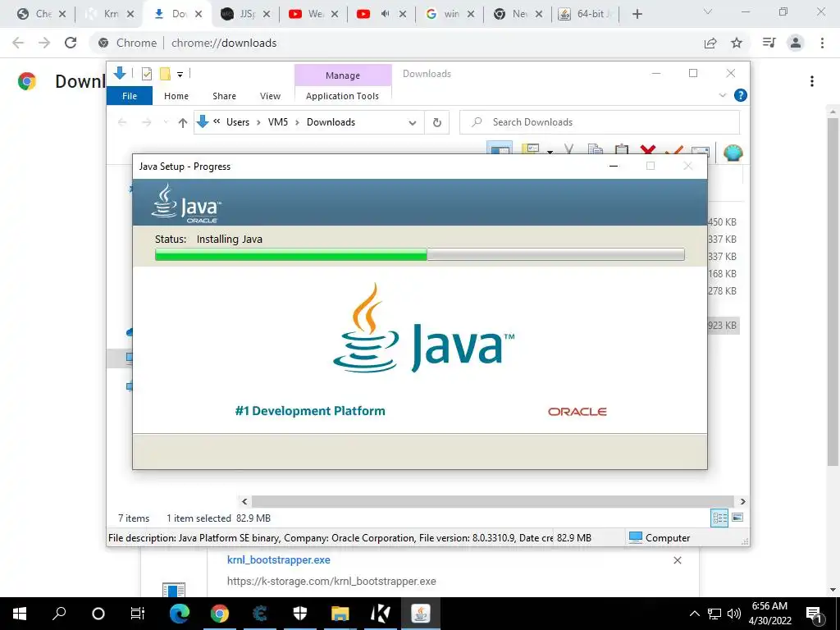
Task: Click the Users breadcrumb in the address bar
Action: (238, 122)
